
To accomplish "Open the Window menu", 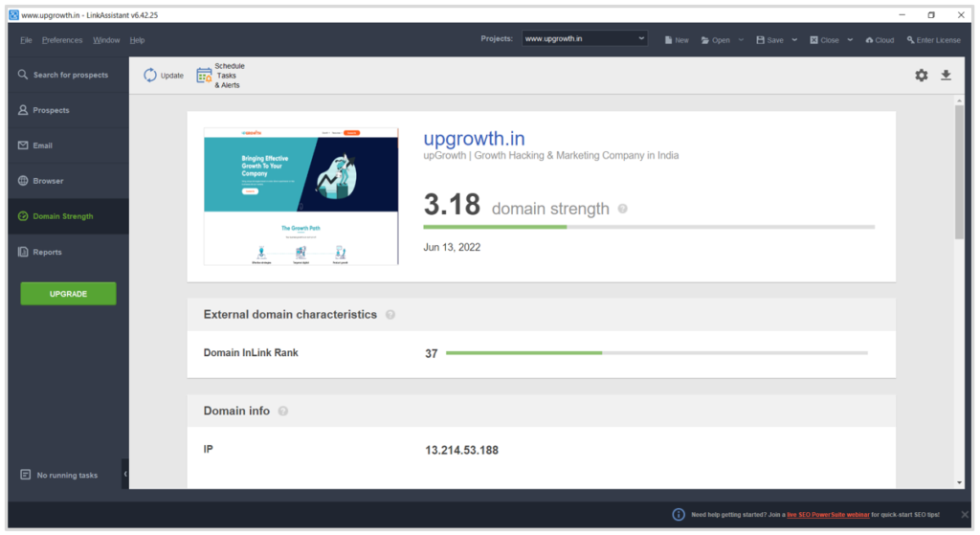I will 106,40.
